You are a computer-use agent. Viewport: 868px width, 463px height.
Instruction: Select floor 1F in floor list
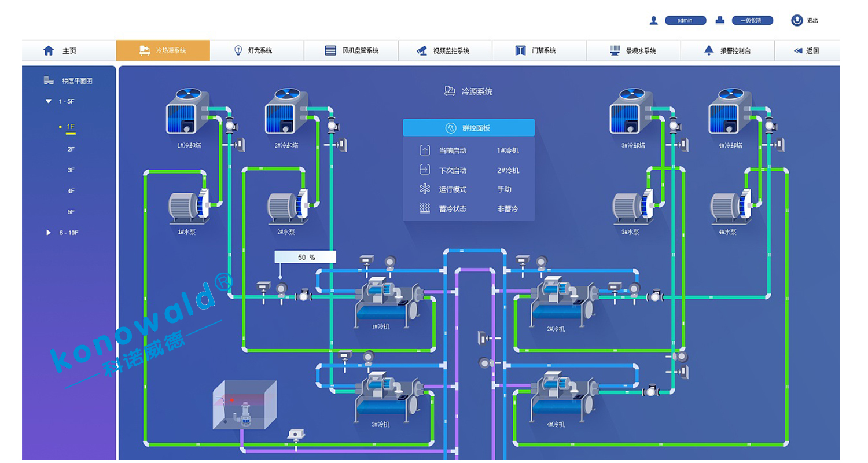pyautogui.click(x=71, y=127)
